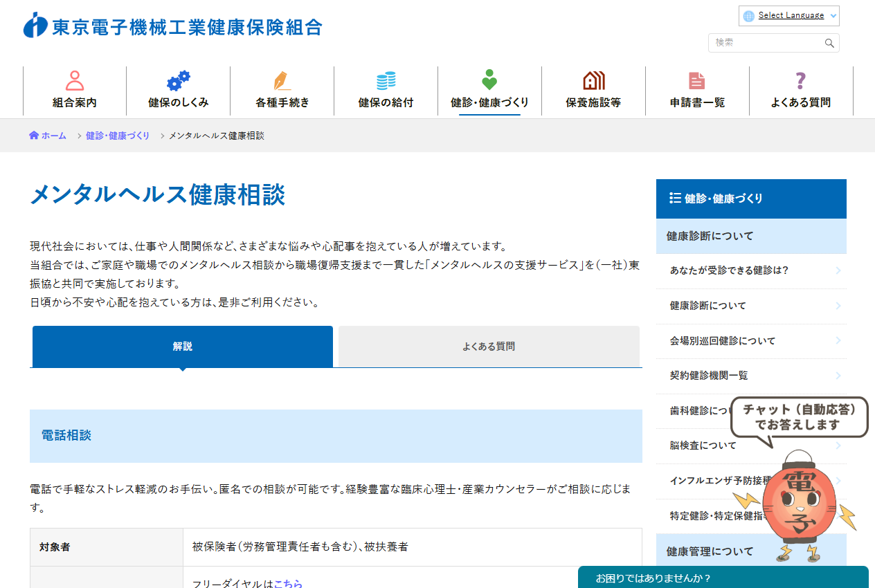
Task: Open the お困りではありませんか? chat bar
Action: pos(723,578)
